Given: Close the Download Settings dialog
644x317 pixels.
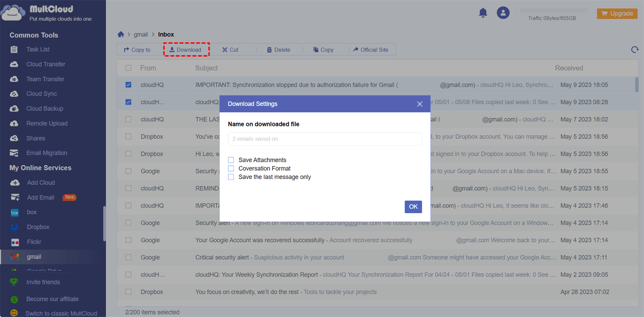Looking at the screenshot, I should 420,104.
